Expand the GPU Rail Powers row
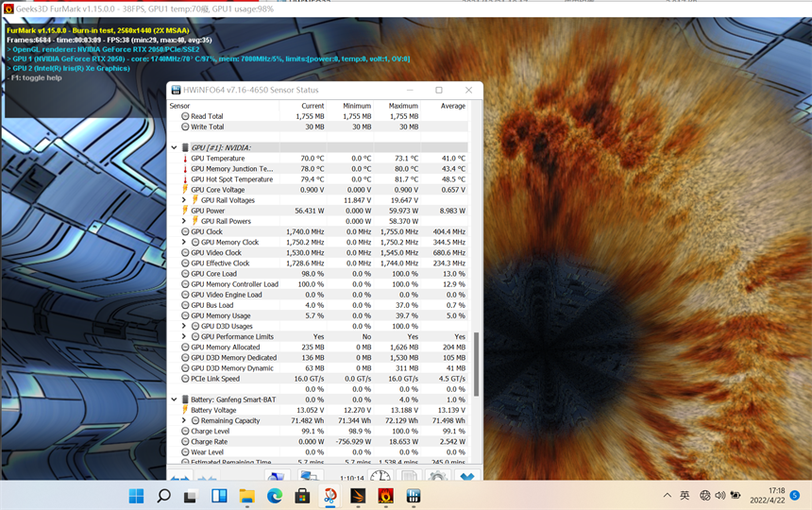This screenshot has height=510, width=812. (184, 221)
